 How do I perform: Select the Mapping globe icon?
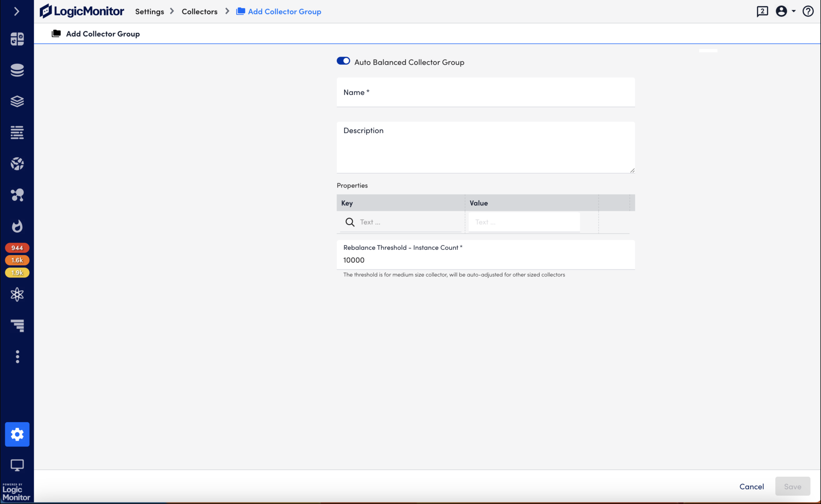point(17,164)
